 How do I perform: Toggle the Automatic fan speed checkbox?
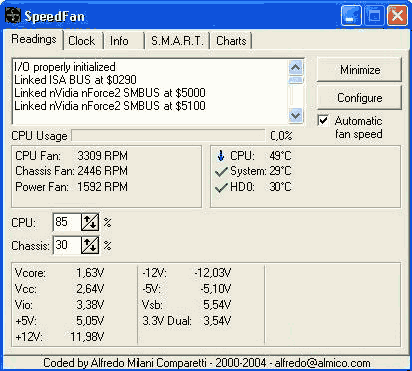point(323,120)
